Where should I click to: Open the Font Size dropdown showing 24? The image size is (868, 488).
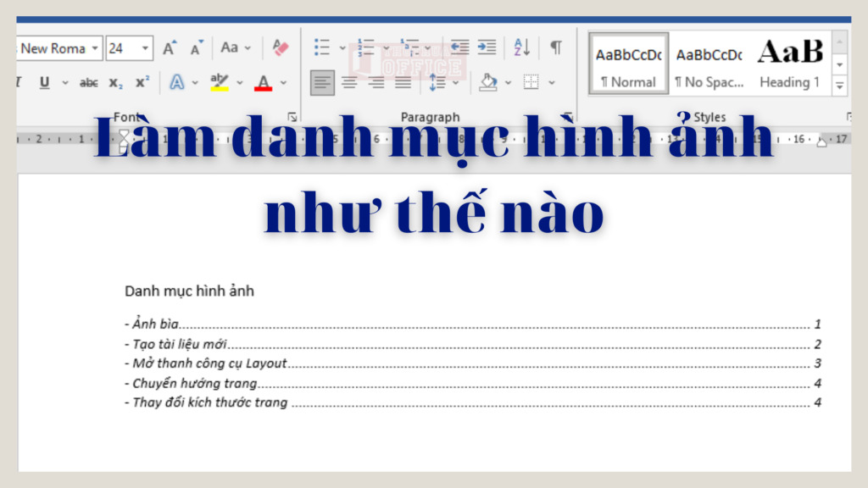click(x=145, y=47)
